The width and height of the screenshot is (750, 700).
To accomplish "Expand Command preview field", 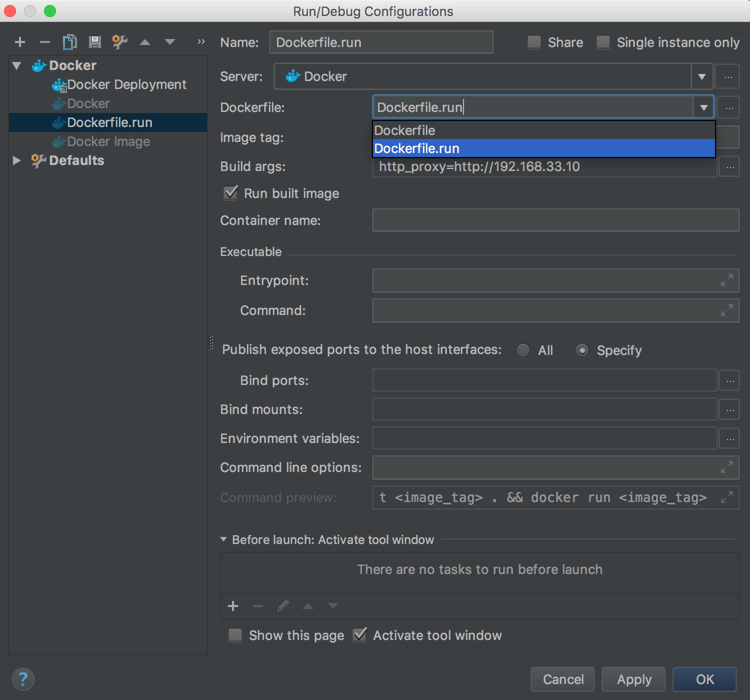I will (x=727, y=497).
